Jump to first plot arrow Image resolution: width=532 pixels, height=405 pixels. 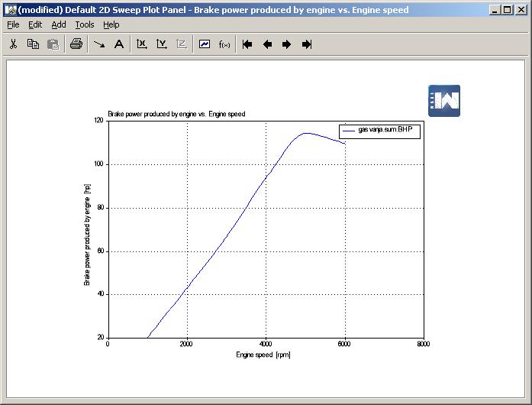247,44
